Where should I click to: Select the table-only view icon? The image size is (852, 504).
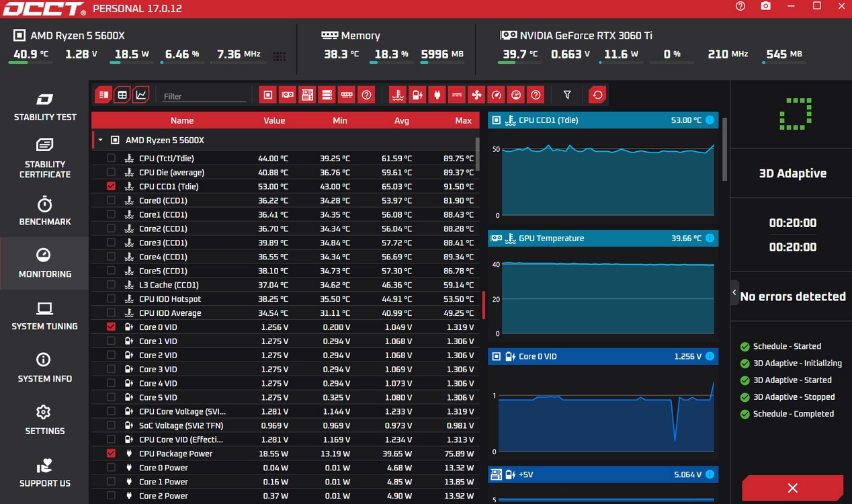click(x=122, y=95)
